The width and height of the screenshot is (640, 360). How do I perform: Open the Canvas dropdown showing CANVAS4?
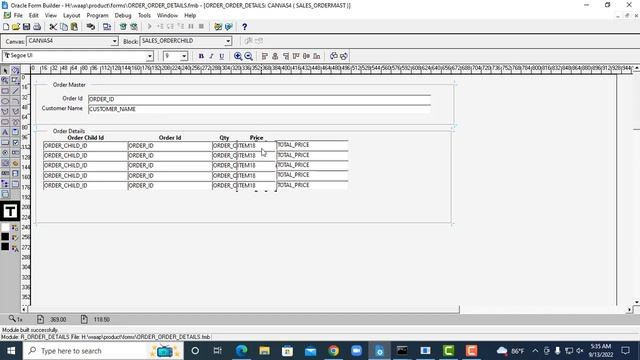pyautogui.click(x=115, y=41)
